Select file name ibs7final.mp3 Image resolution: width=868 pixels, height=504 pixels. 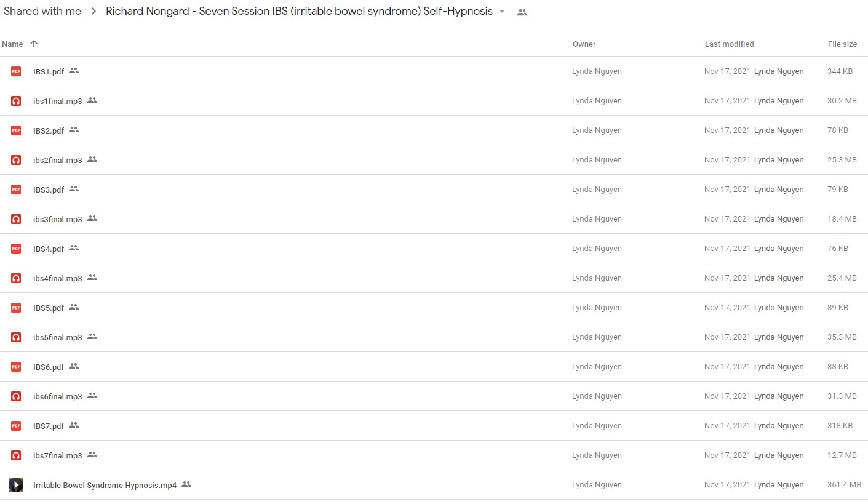coord(58,455)
